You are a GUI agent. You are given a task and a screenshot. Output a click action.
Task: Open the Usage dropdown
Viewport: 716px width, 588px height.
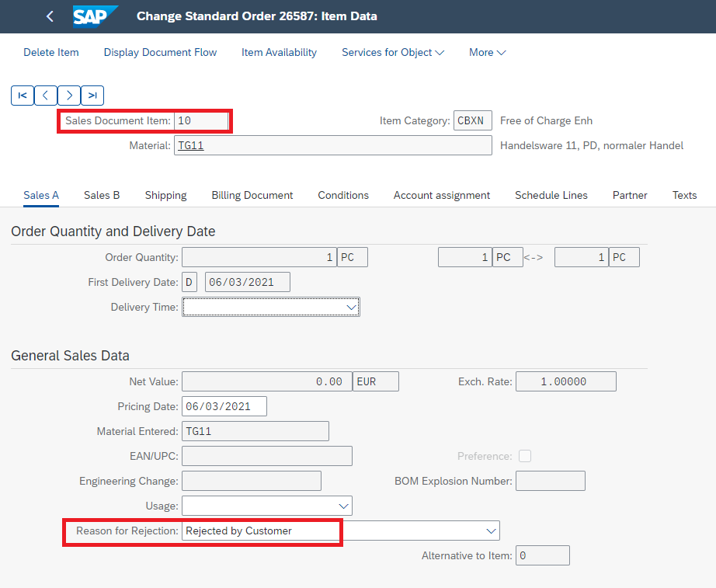(x=267, y=506)
